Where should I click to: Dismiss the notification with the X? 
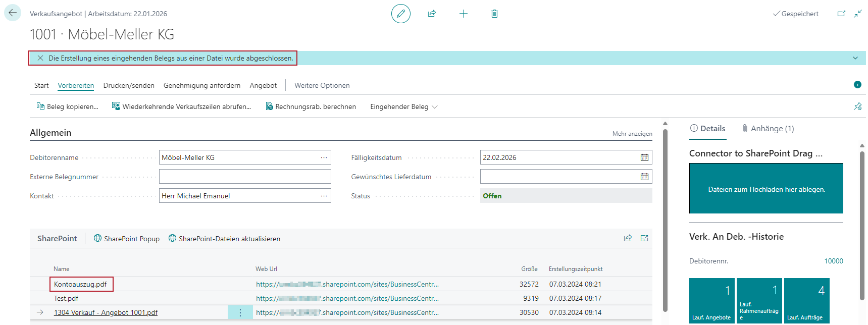[x=40, y=58]
